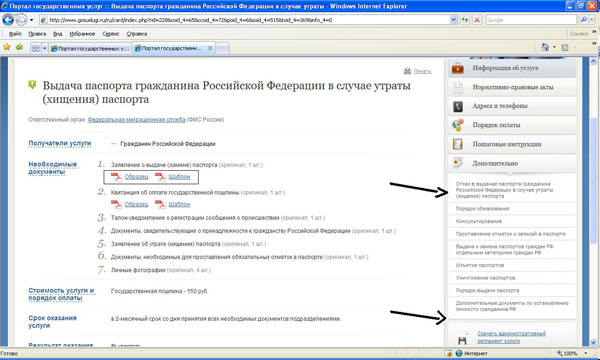Open Отказ в выдаче паспорта sublink
Viewport: 600px width, 360px height.
coord(504,190)
